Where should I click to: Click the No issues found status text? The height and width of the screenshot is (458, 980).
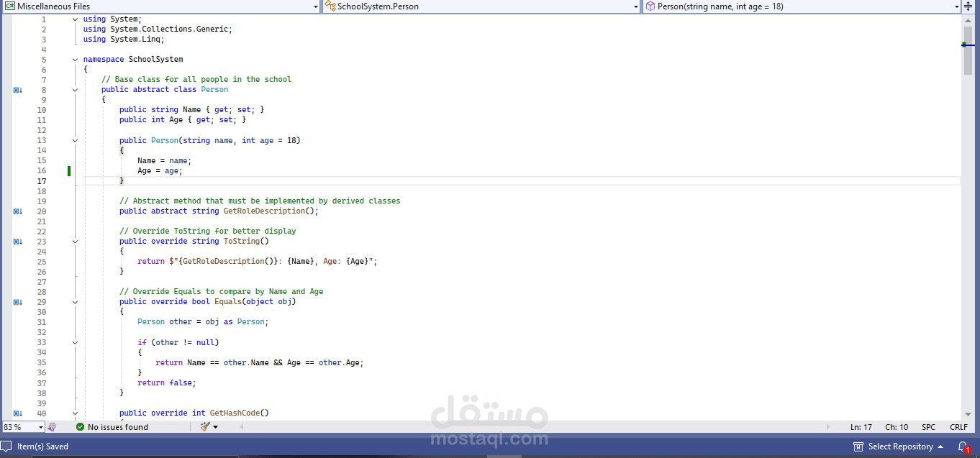coord(118,427)
